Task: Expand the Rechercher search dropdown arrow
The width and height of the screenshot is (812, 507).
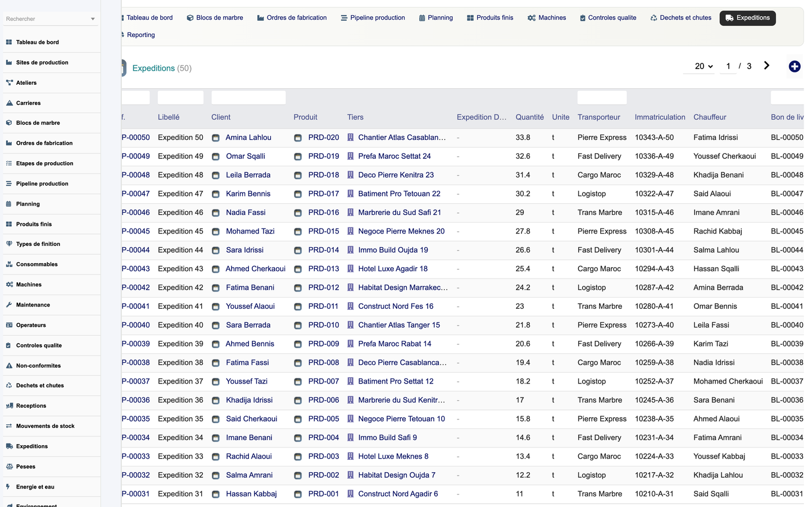Action: (93, 19)
